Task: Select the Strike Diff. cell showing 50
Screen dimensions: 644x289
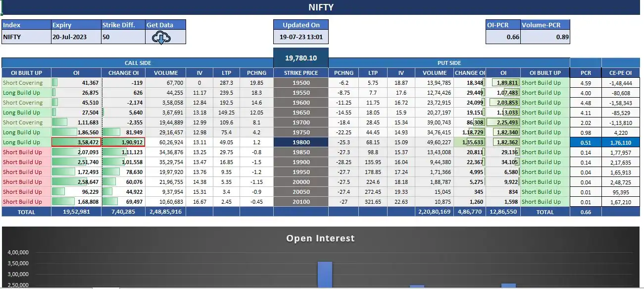Action: pos(123,37)
